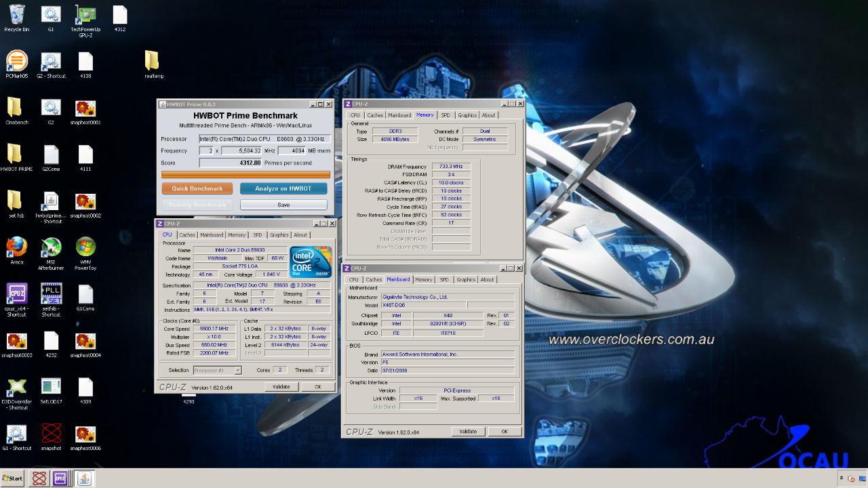Click the HWBOT Prime orange progress bar
Viewport: 868px width, 488px height.
point(245,174)
